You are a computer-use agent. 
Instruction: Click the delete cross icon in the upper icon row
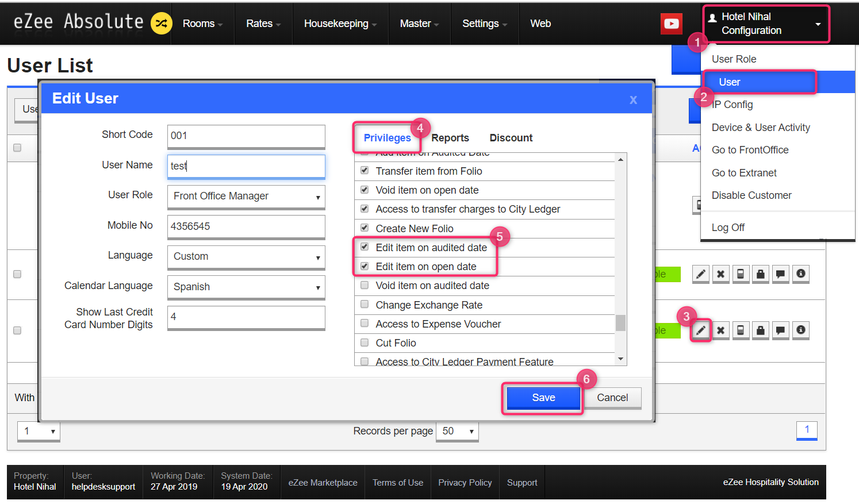click(x=720, y=274)
